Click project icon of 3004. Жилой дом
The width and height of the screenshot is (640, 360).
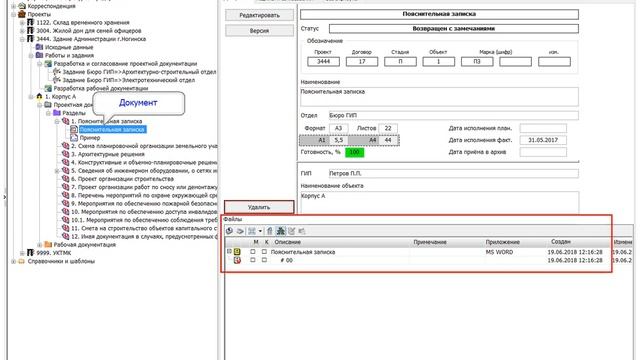[31, 31]
